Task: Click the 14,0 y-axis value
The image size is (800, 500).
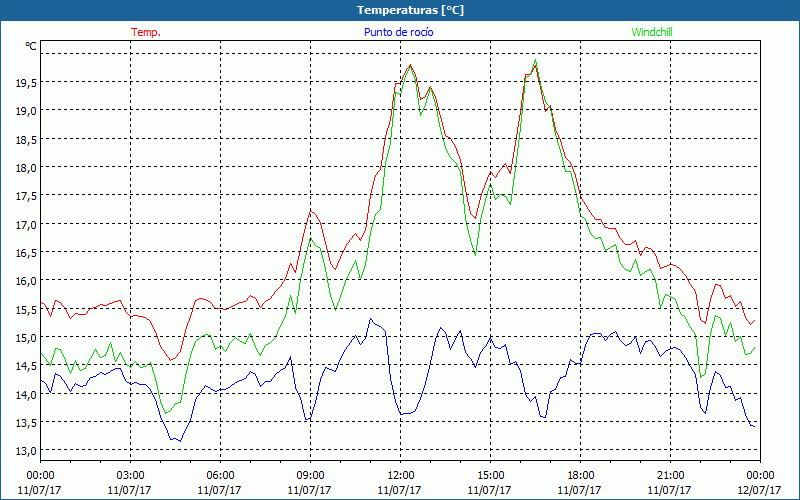Action: [26, 394]
